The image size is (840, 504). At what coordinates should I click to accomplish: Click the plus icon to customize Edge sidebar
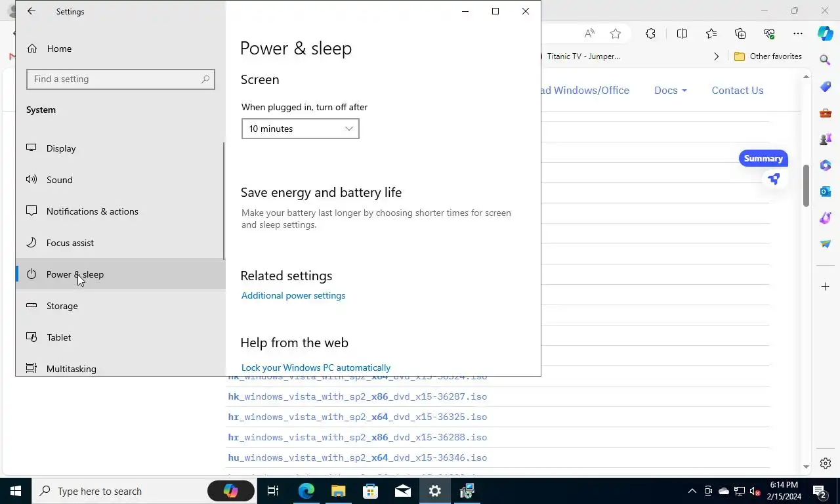(x=826, y=287)
